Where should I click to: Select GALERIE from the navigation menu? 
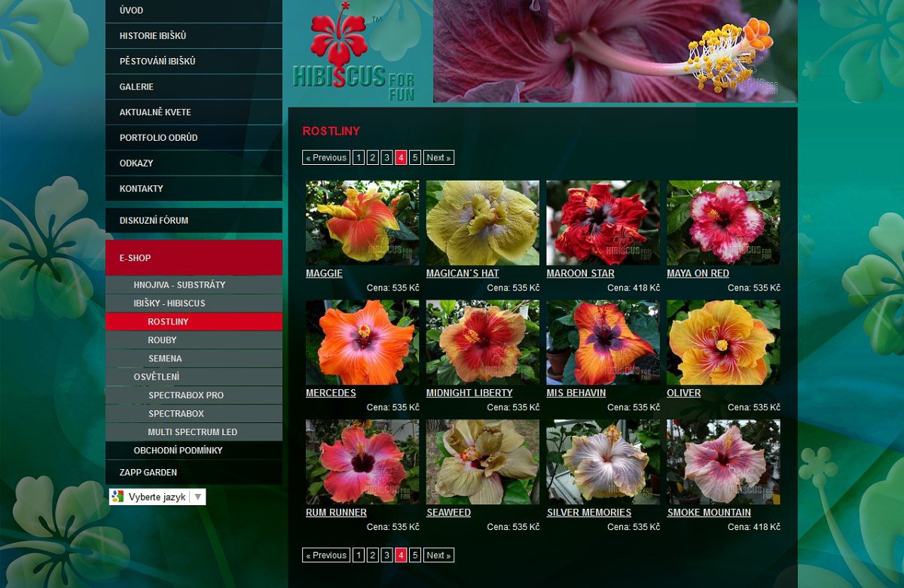pyautogui.click(x=194, y=87)
